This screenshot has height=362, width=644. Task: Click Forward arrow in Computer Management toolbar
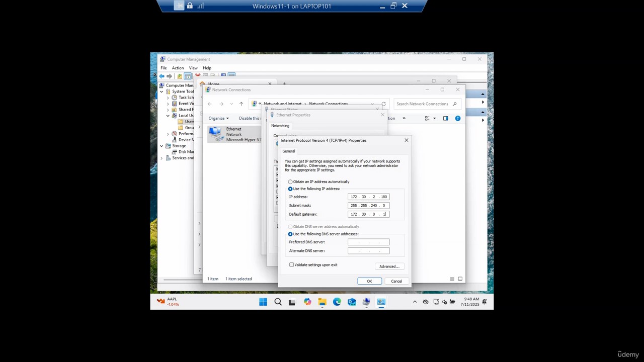[x=169, y=76]
